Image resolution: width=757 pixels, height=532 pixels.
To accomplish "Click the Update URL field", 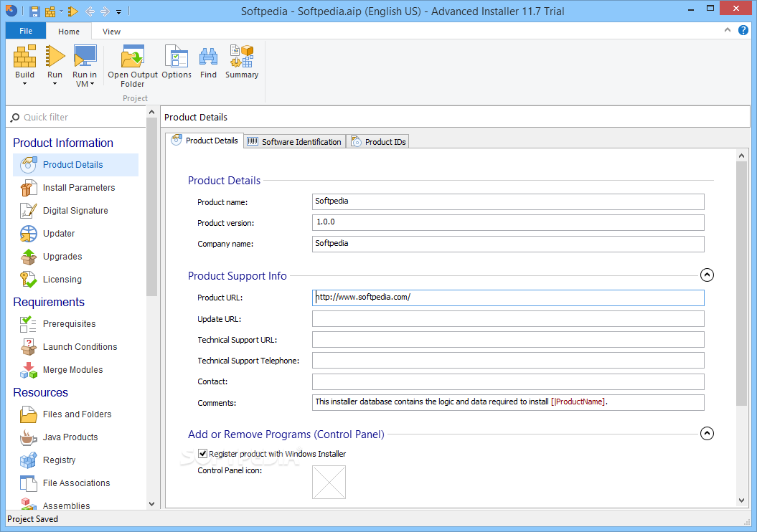I will coord(508,318).
